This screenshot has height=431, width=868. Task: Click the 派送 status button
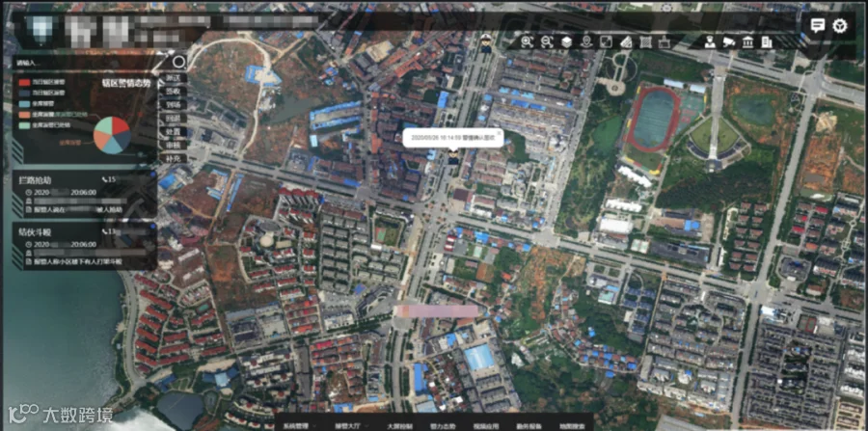pyautogui.click(x=173, y=78)
